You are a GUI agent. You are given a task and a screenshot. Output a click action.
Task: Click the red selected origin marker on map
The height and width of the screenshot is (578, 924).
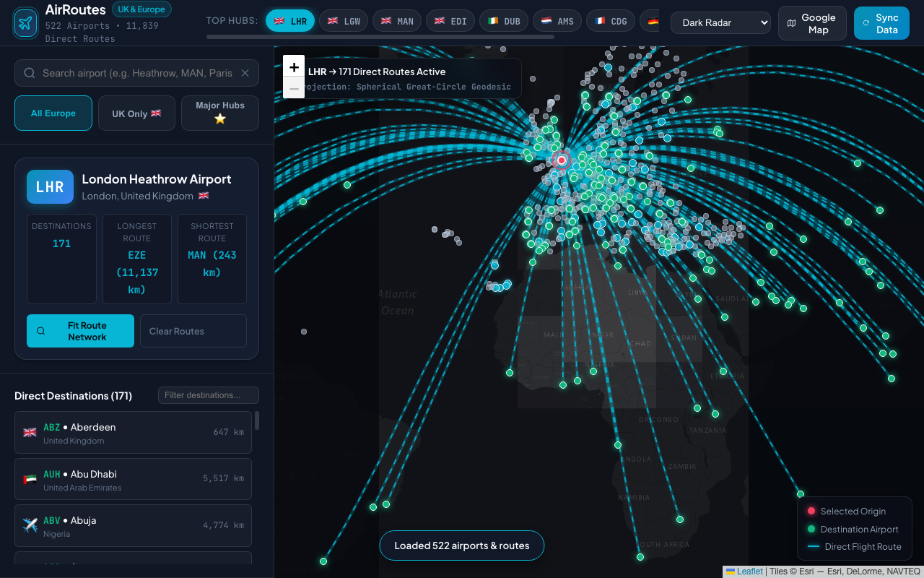pyautogui.click(x=562, y=160)
